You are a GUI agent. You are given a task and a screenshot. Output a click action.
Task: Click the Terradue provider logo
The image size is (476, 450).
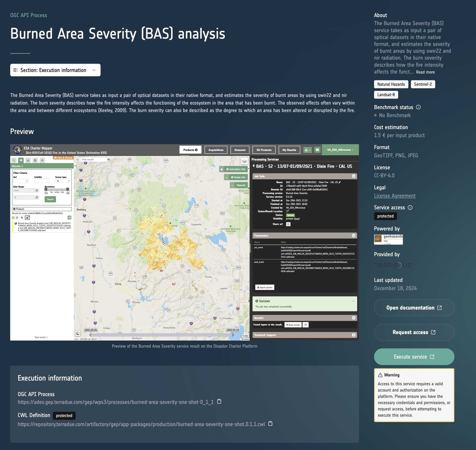pyautogui.click(x=393, y=265)
